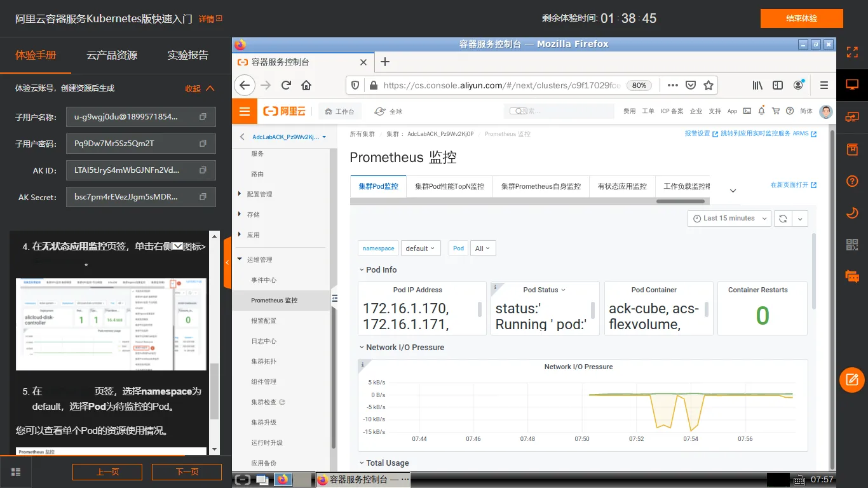Select 集群Pod监控 tab
Viewport: 868px width, 488px height.
pos(378,186)
